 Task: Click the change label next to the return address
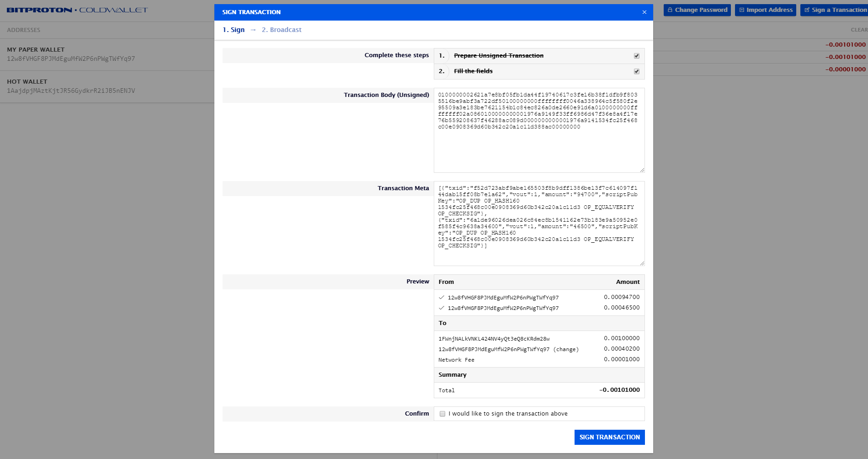[565, 349]
